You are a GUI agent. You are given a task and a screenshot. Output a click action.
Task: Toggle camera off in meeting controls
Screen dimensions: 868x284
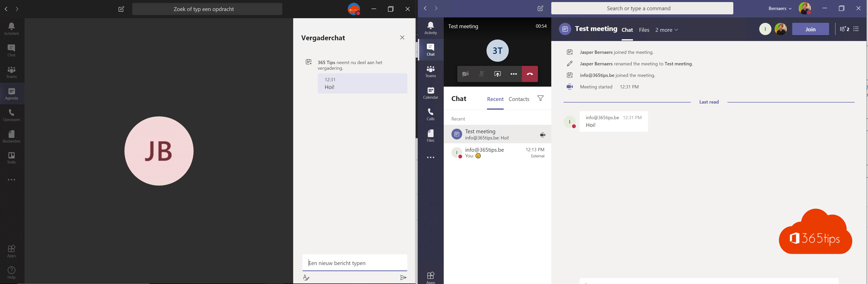click(465, 74)
